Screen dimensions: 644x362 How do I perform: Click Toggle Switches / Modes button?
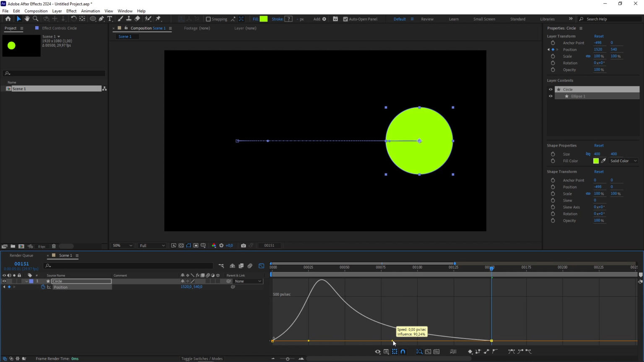[x=202, y=359]
